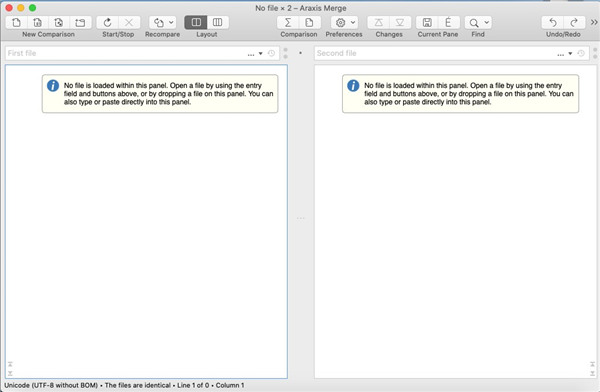600x392 pixels.
Task: Minimize the Araxis Merge window
Action: (x=21, y=8)
